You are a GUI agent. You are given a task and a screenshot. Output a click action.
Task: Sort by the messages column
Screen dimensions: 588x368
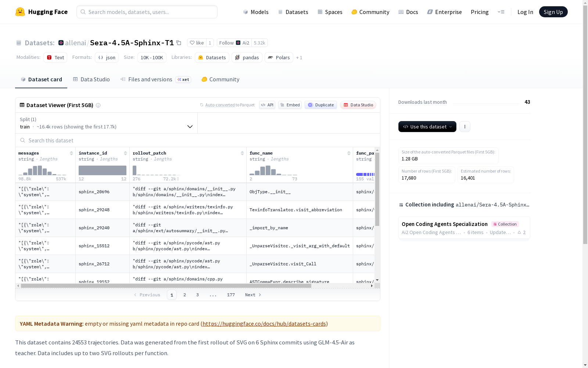tap(71, 153)
